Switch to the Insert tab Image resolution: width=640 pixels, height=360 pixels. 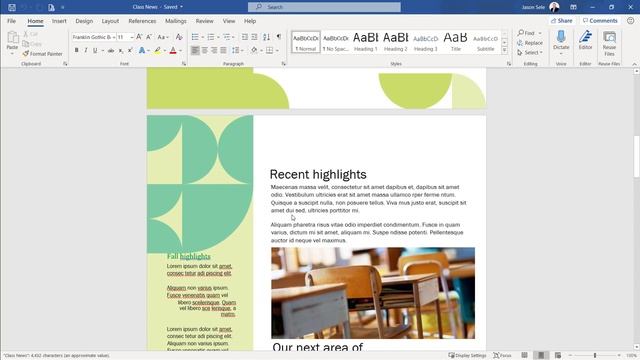59,21
